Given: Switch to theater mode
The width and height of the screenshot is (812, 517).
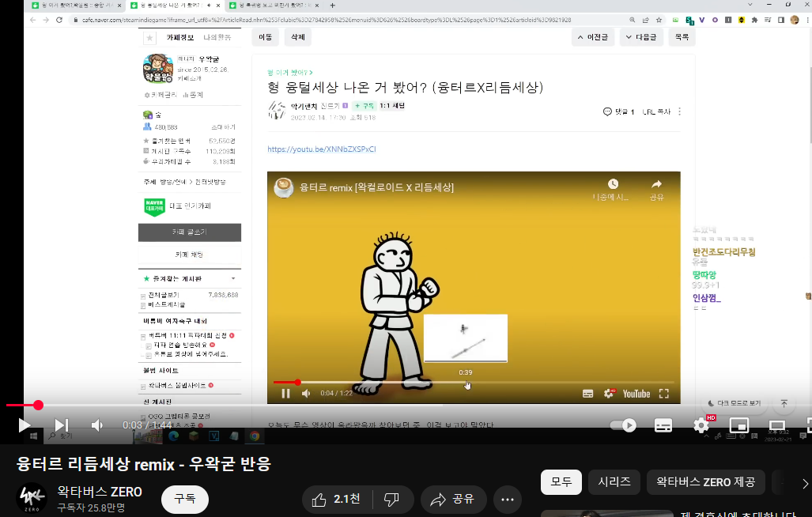Looking at the screenshot, I should pyautogui.click(x=776, y=425).
